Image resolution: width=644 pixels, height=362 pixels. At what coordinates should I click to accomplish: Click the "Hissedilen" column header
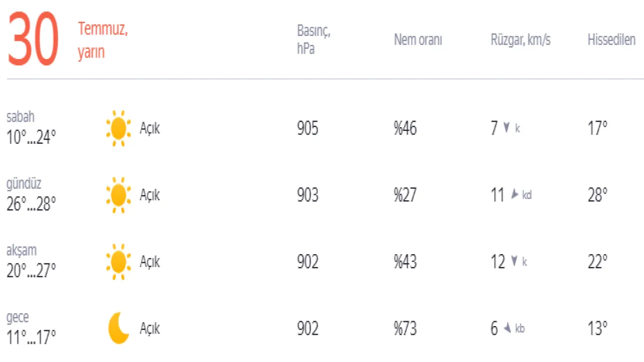(611, 40)
